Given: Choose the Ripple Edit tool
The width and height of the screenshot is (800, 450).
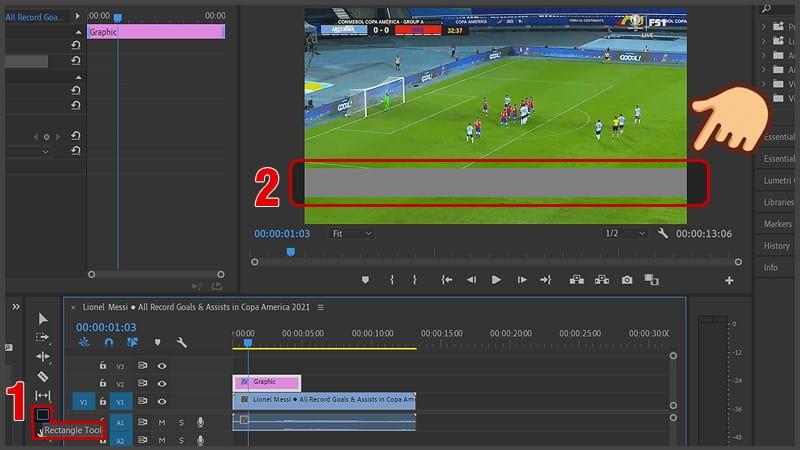Looking at the screenshot, I should [43, 356].
